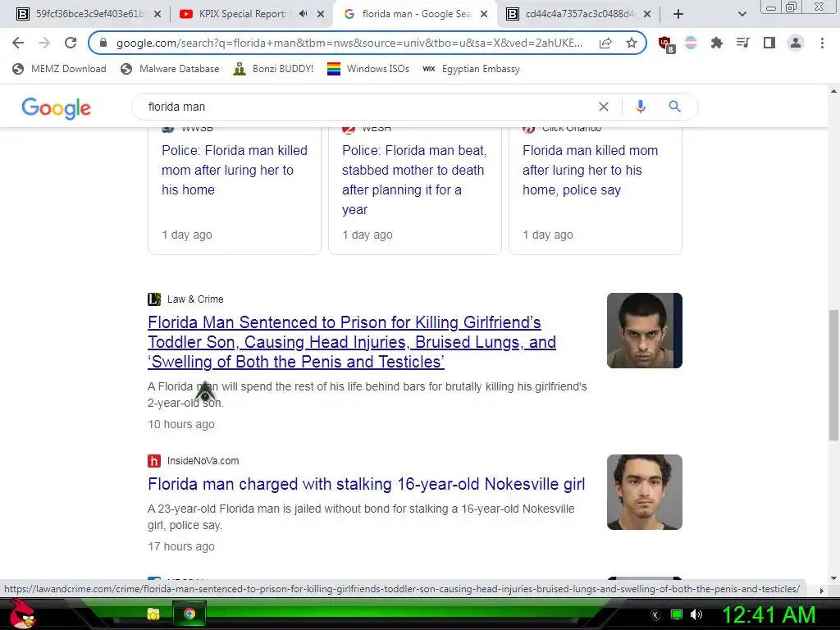Open Chrome three-dot menu
840x630 pixels.
tap(822, 43)
